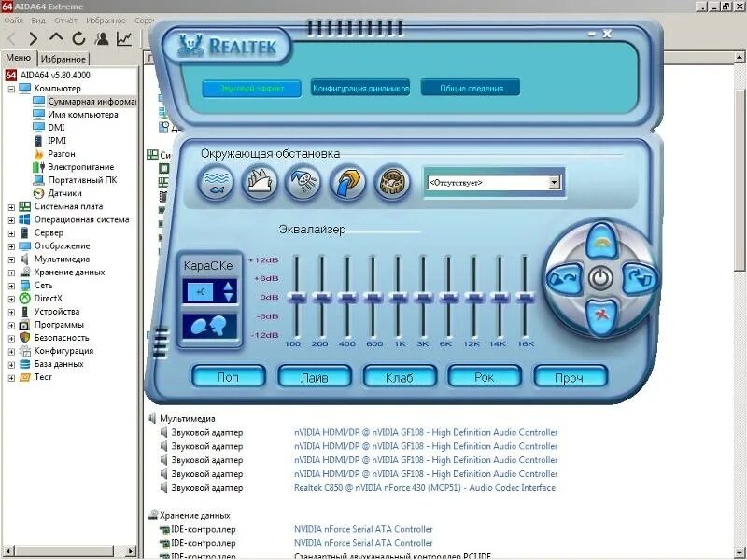Apply the bathroom shower environment effect
This screenshot has height=560, width=747.
(303, 182)
